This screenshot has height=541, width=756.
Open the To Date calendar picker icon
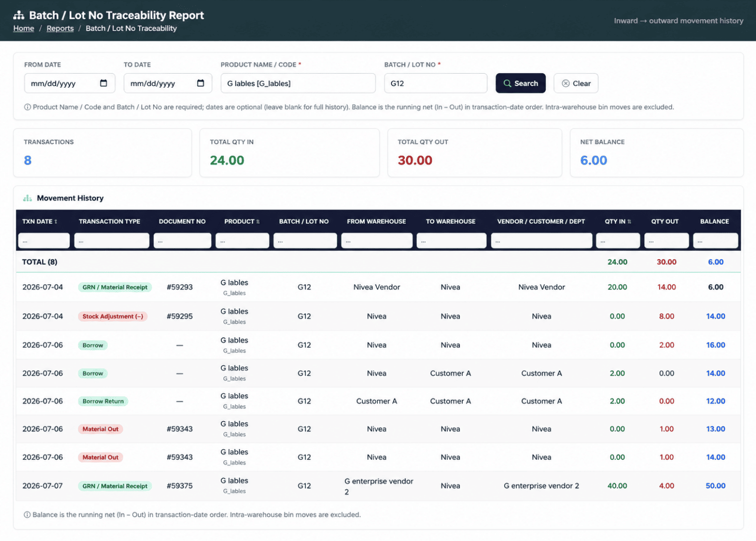tap(200, 83)
